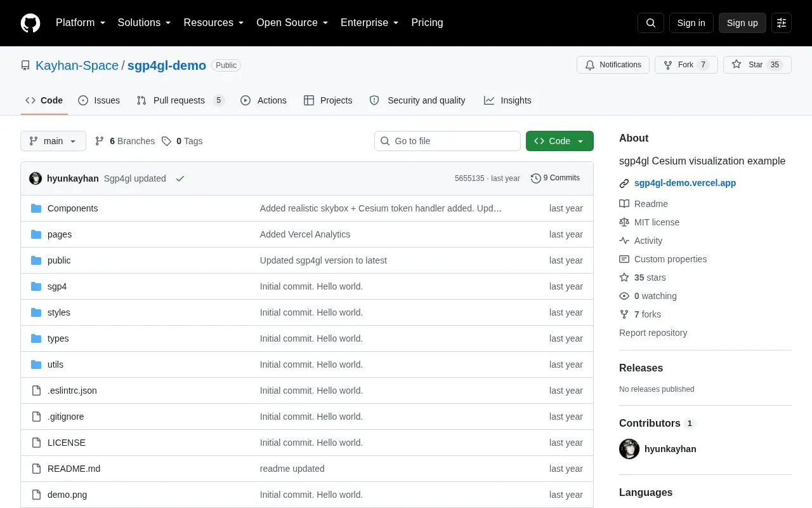View the 6 Branches list
Screen dimensions: 812x508
pyautogui.click(x=125, y=141)
